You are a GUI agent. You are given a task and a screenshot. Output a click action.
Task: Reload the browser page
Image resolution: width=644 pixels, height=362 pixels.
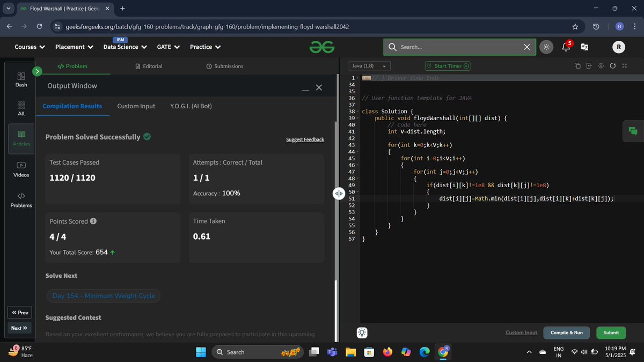pyautogui.click(x=39, y=26)
